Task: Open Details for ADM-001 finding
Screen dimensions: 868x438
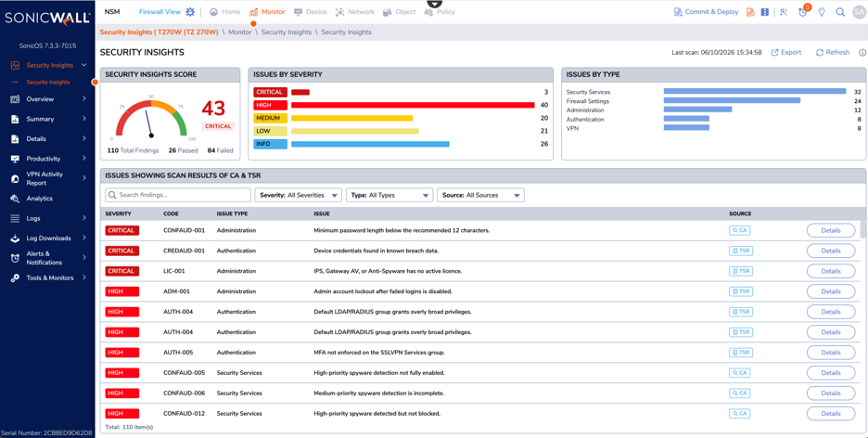Action: click(830, 291)
